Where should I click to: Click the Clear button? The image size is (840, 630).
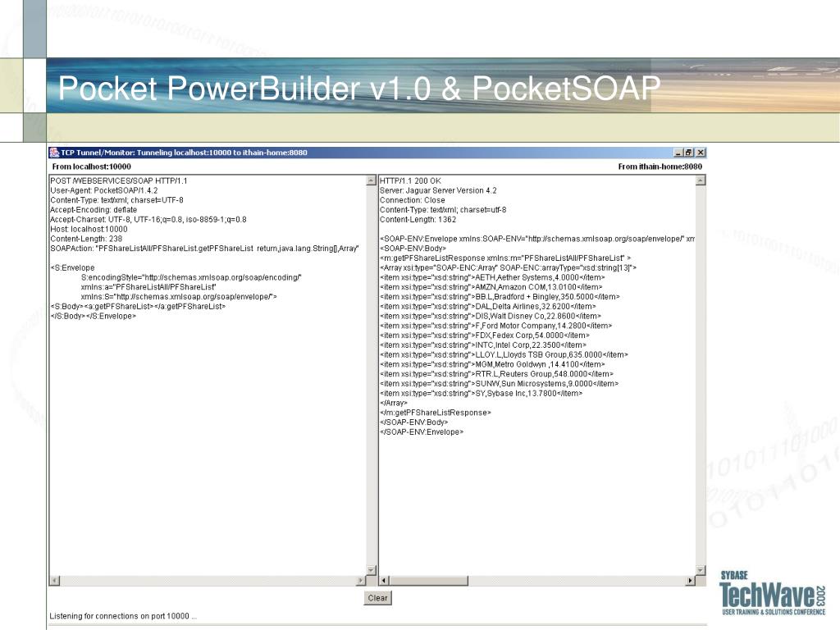377,598
